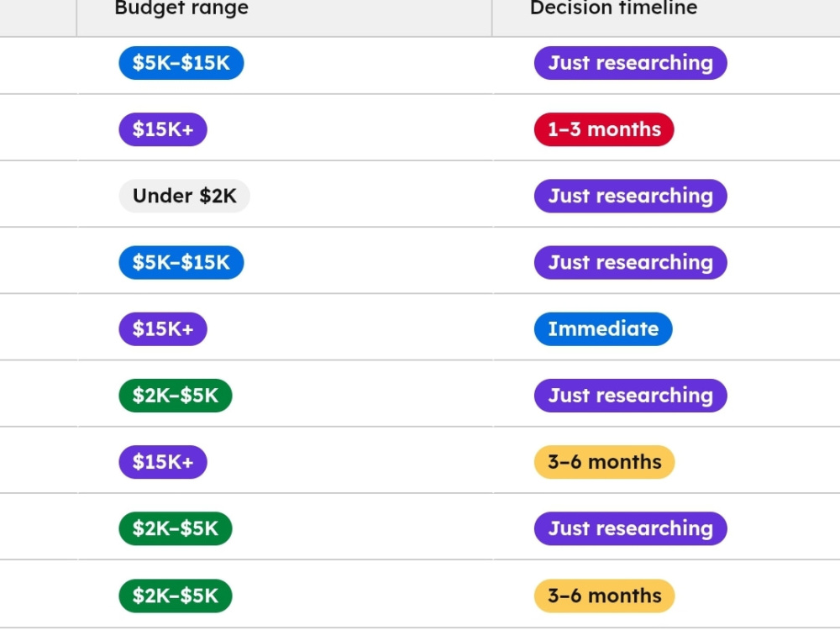
Task: Click the topmost Just researching tag
Action: pos(631,63)
